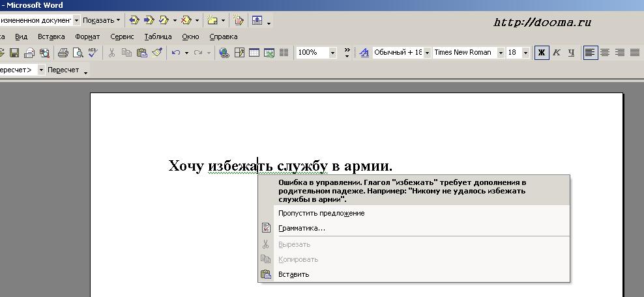Choose Пропустить предложение in context menu
This screenshot has height=297, width=644.
pyautogui.click(x=321, y=213)
